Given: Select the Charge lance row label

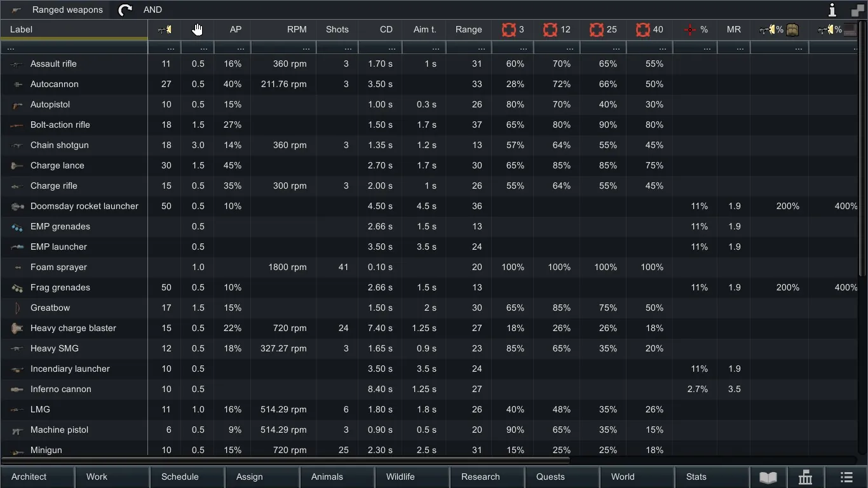Looking at the screenshot, I should 57,165.
